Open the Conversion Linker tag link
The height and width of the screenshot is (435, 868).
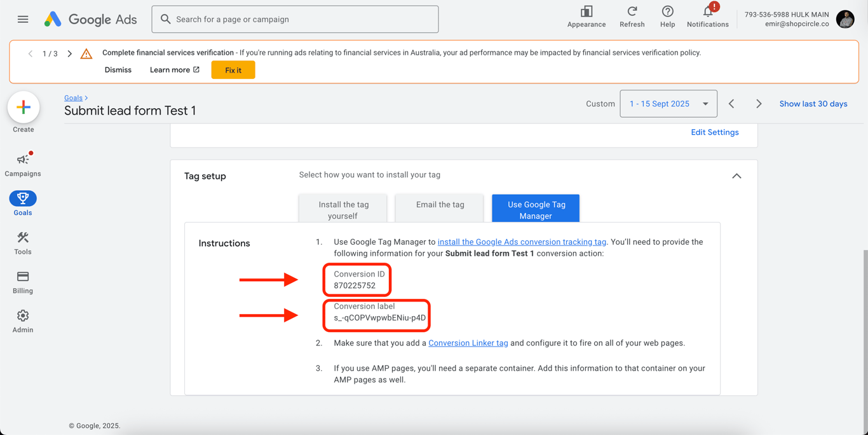pyautogui.click(x=468, y=343)
